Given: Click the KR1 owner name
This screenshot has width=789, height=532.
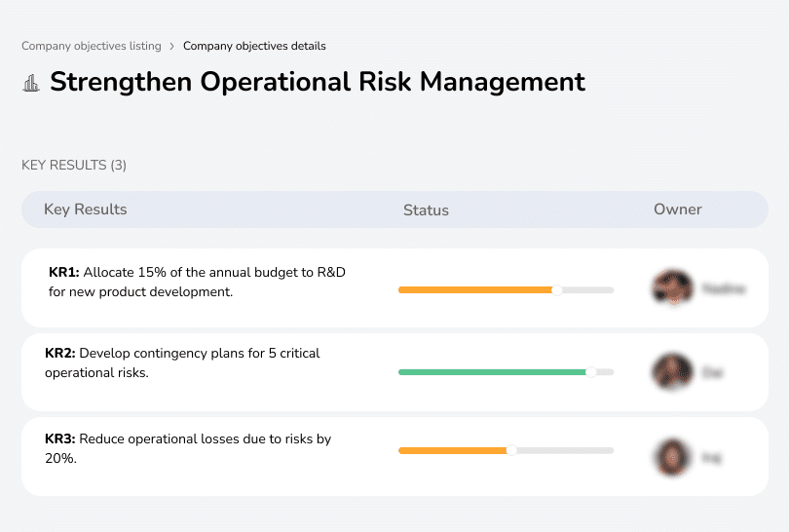Looking at the screenshot, I should pyautogui.click(x=723, y=289).
